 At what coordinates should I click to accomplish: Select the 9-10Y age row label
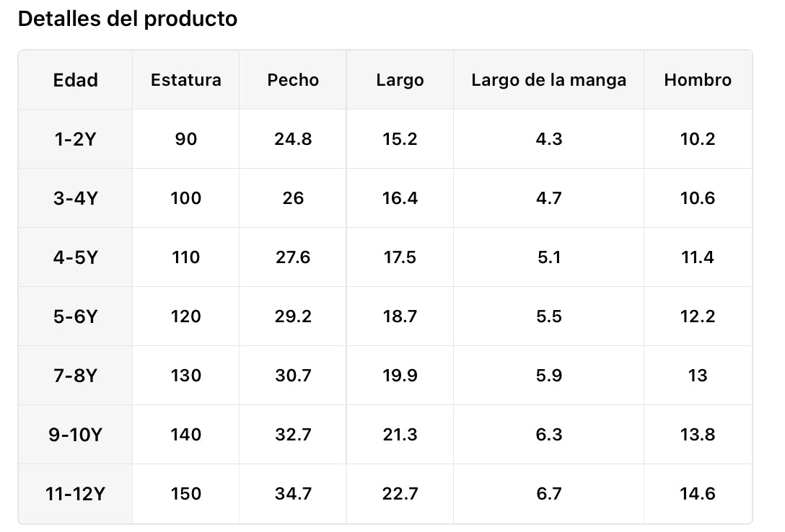[x=76, y=435]
